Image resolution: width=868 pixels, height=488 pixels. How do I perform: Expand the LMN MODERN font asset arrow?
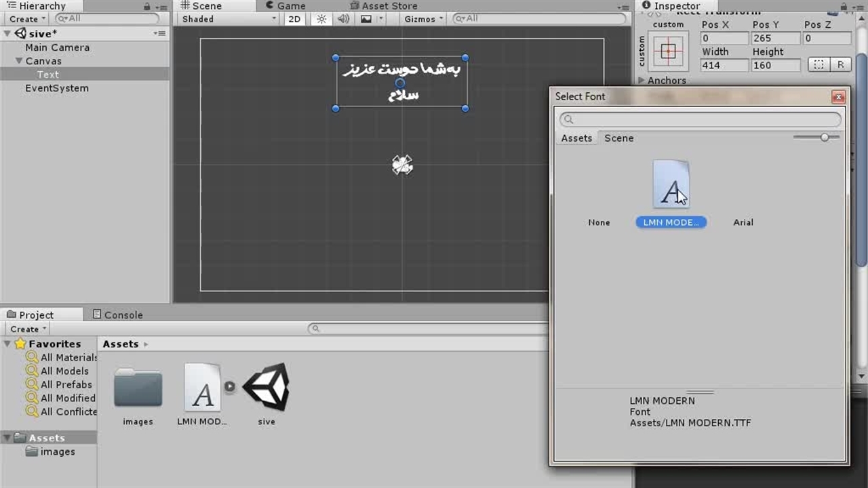click(230, 386)
